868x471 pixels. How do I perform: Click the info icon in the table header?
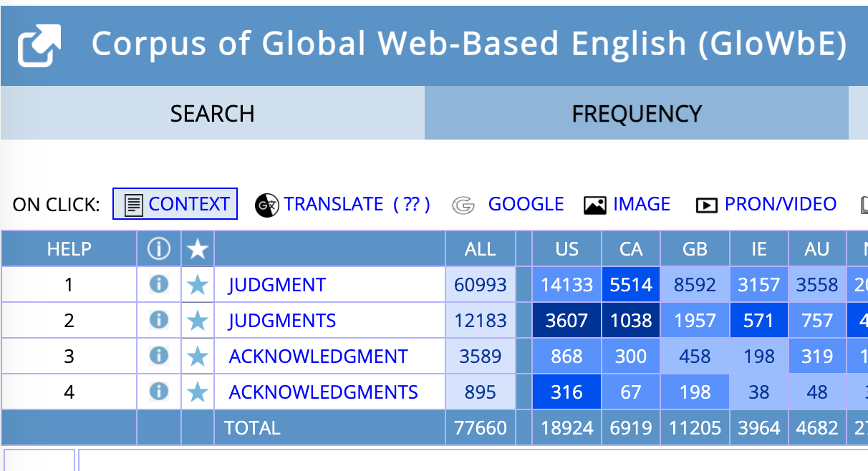[x=159, y=248]
